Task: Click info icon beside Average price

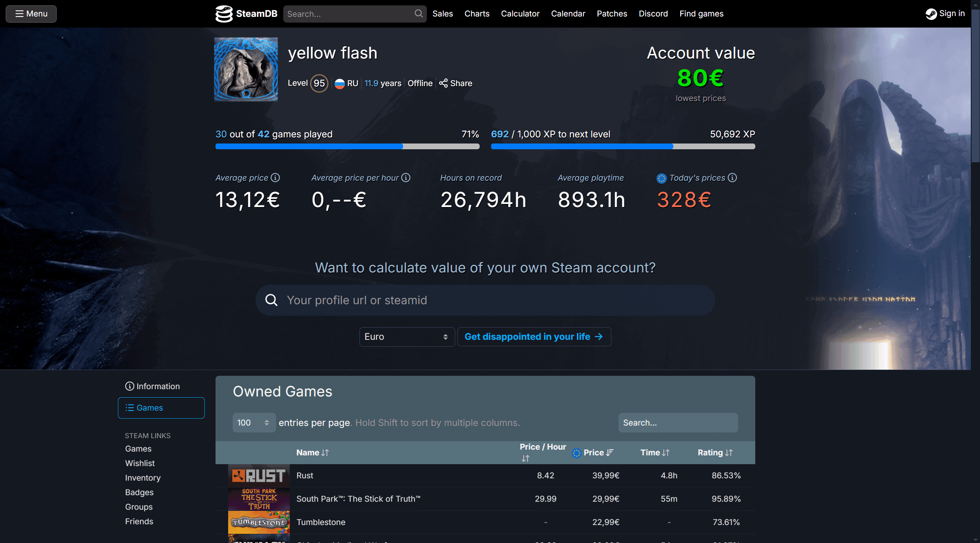Action: (x=275, y=178)
